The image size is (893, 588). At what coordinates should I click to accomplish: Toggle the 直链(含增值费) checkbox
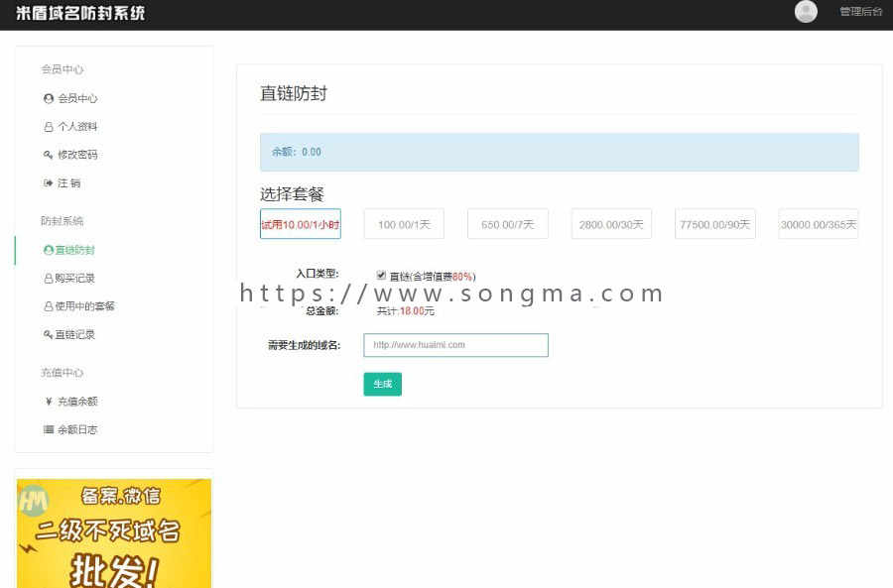381,276
